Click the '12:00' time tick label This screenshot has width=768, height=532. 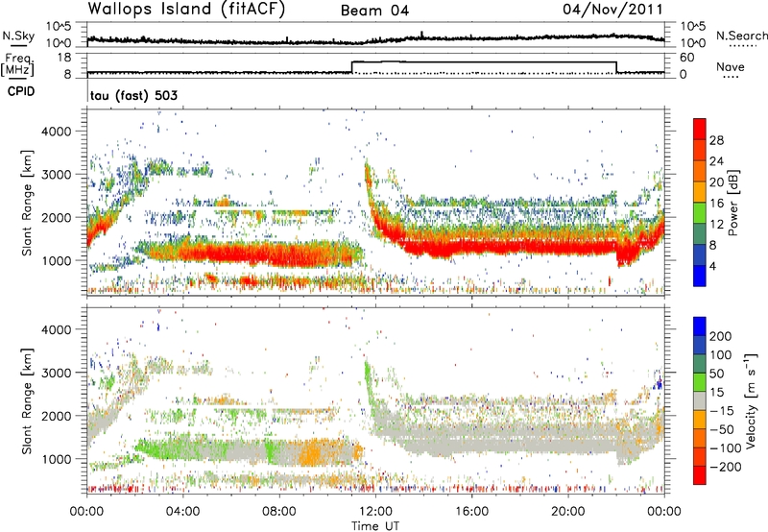click(x=375, y=512)
